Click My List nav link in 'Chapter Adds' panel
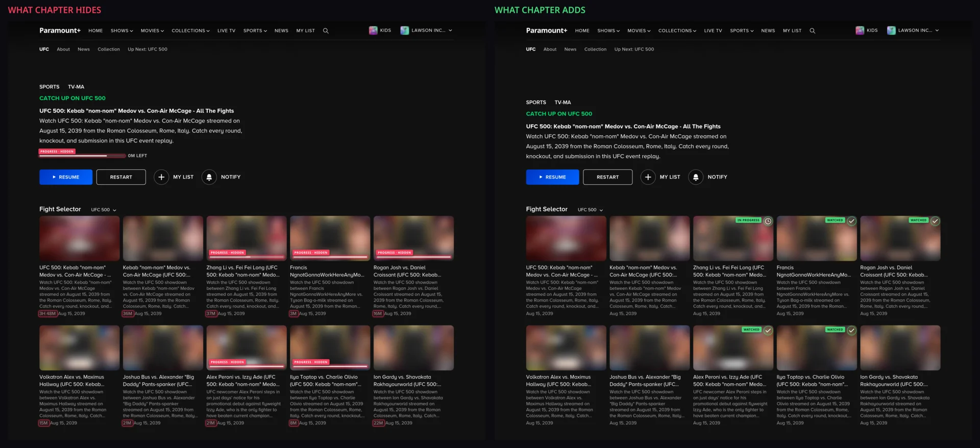980x448 pixels. 792,31
